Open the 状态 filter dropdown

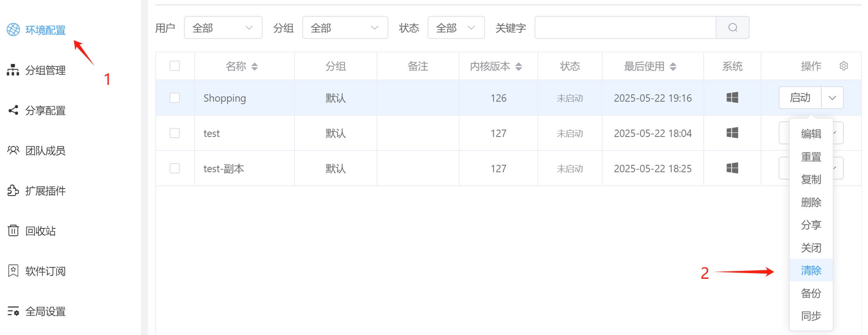[456, 27]
